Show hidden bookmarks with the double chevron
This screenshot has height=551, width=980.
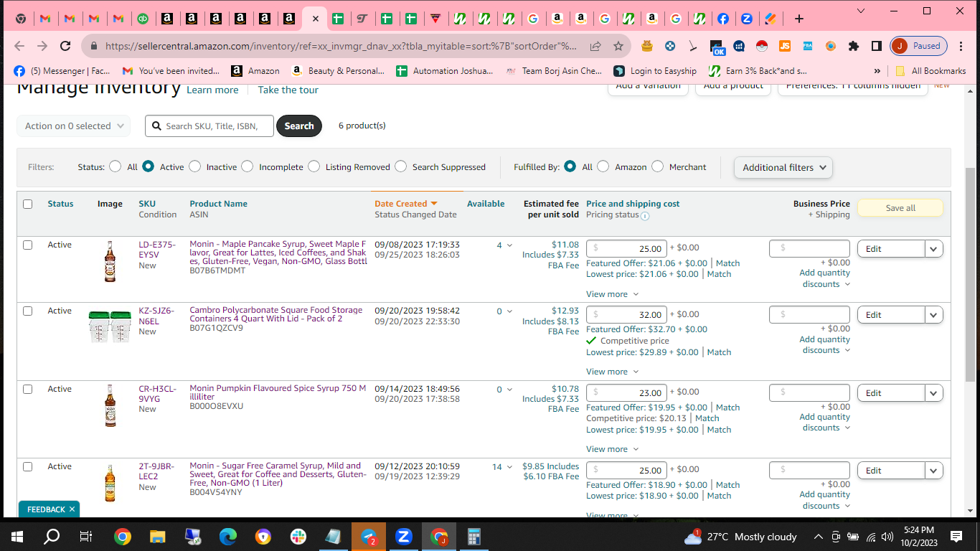point(877,71)
